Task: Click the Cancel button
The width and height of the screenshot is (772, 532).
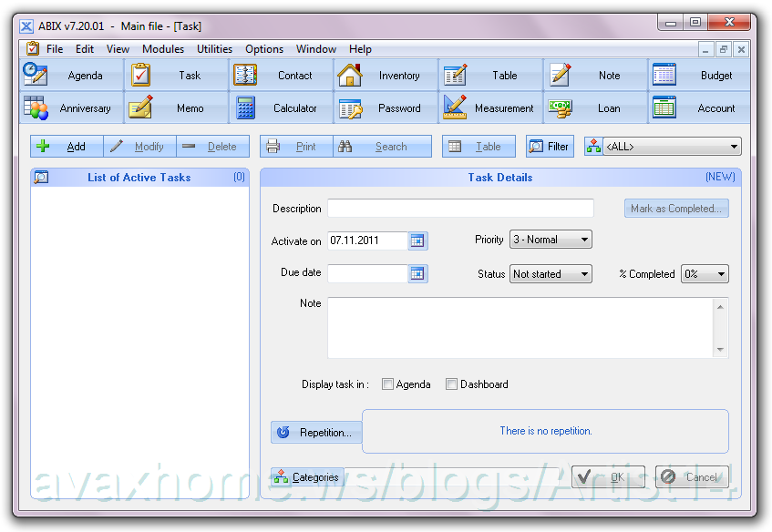Action: pyautogui.click(x=692, y=476)
